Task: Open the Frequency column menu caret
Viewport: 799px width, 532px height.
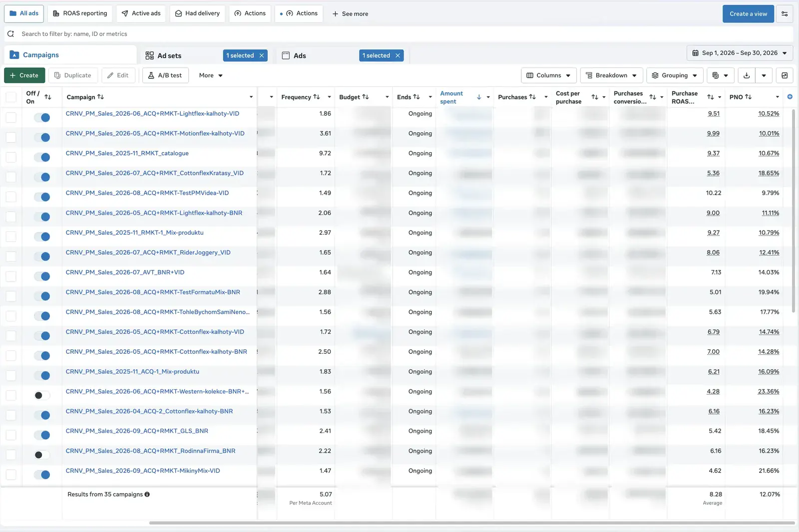Action: [x=329, y=97]
